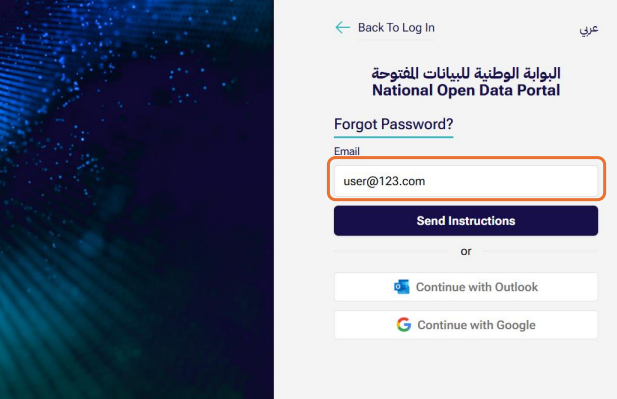The width and height of the screenshot is (617, 399).
Task: Click the "or" separator text
Action: point(466,251)
